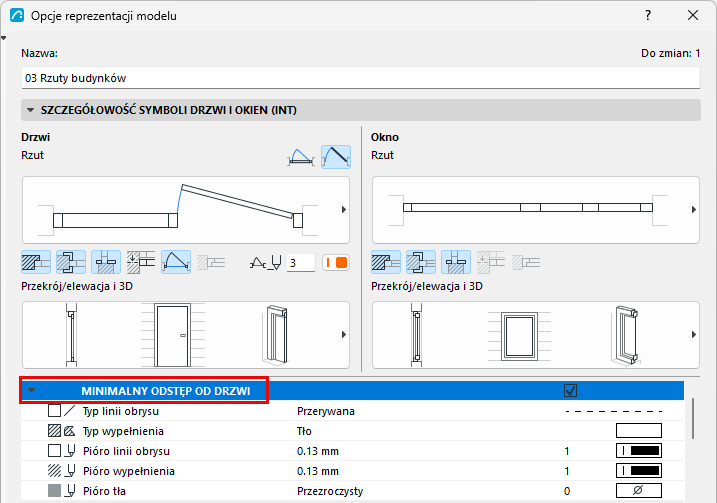This screenshot has width=717, height=503.
Task: Toggle third window sill detail icon
Action: click(456, 262)
